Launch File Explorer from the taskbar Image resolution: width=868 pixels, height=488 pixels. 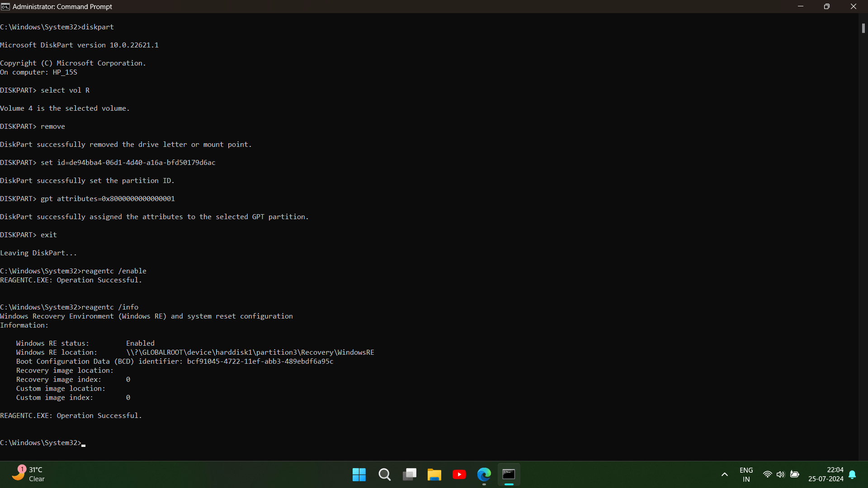pyautogui.click(x=434, y=474)
